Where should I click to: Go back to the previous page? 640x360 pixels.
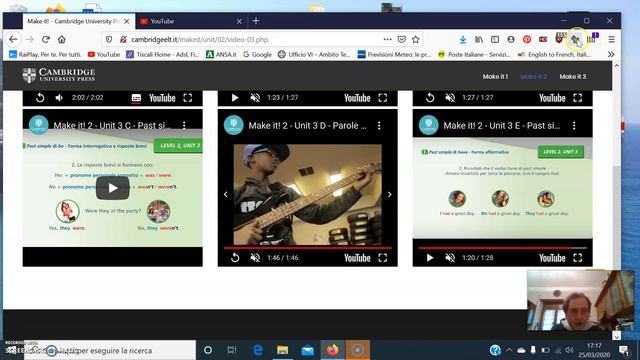(x=13, y=40)
